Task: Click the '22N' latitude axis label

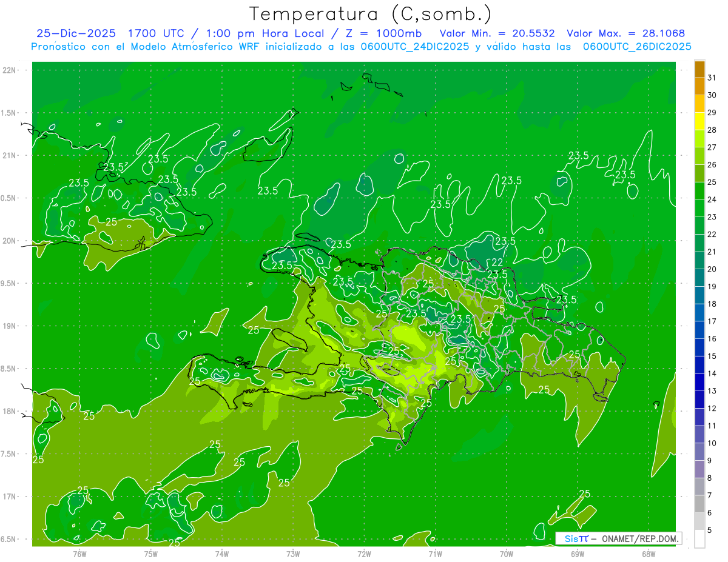Action: (10, 70)
